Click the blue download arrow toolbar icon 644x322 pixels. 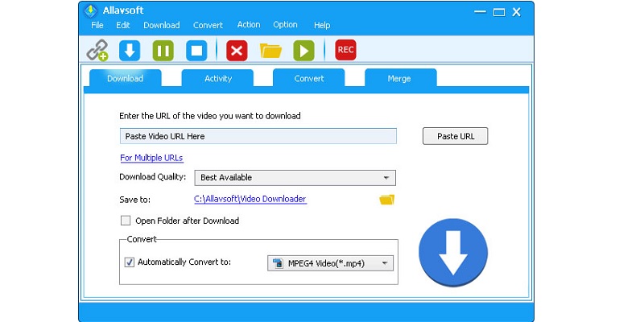click(x=130, y=51)
